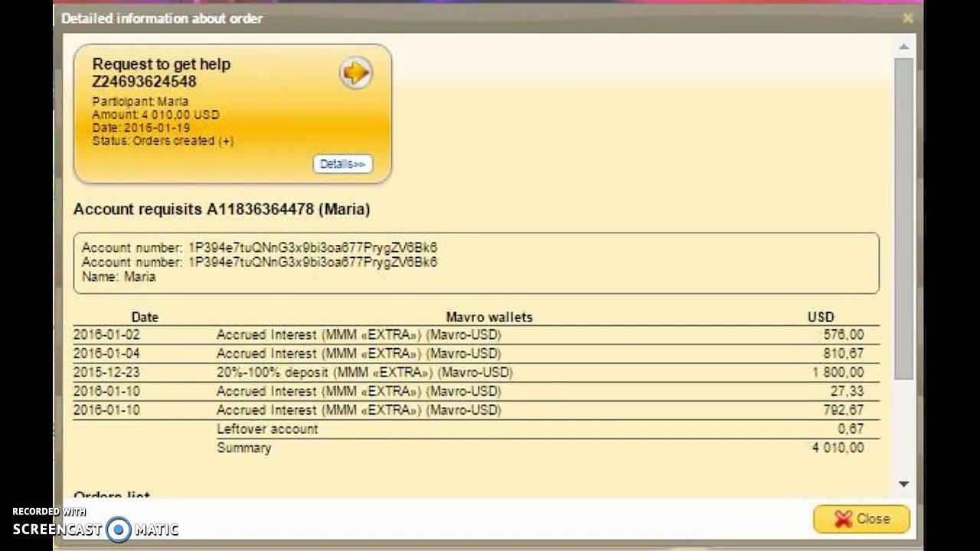Select the leftover amount 0,67
The image size is (980, 551).
[x=851, y=429]
